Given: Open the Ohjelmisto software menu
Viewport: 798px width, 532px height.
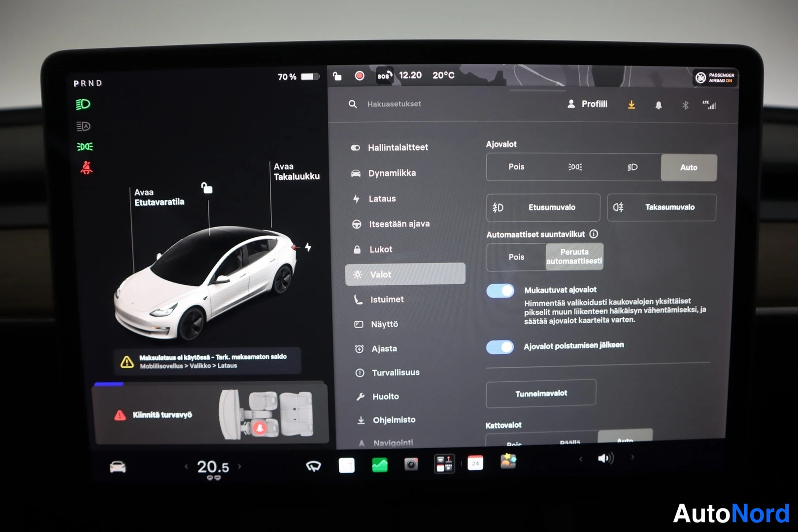Looking at the screenshot, I should [386, 420].
